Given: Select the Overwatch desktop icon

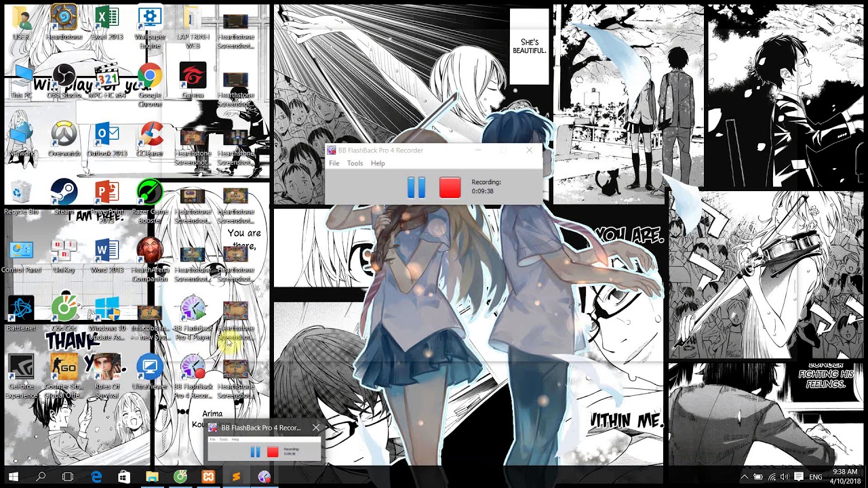Looking at the screenshot, I should [64, 140].
